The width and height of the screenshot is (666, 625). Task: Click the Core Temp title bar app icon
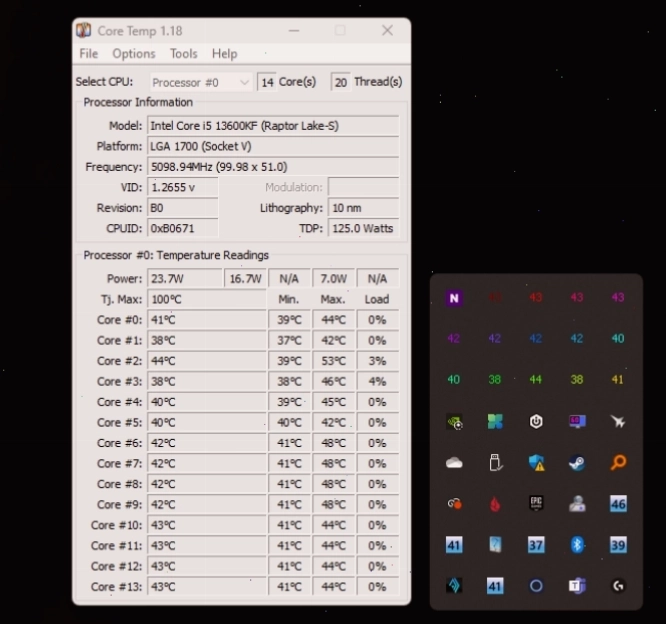pos(84,31)
